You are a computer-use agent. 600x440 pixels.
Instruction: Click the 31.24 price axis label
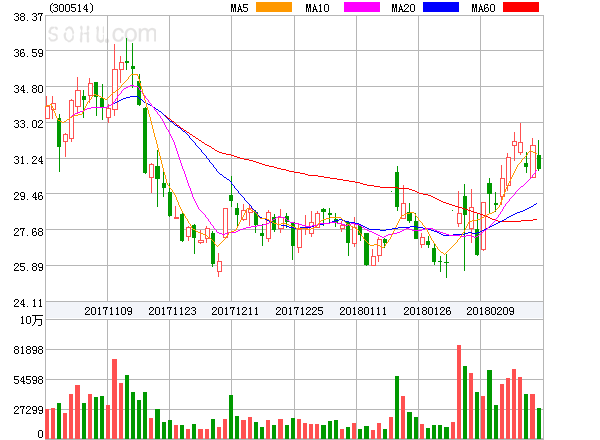(28, 160)
